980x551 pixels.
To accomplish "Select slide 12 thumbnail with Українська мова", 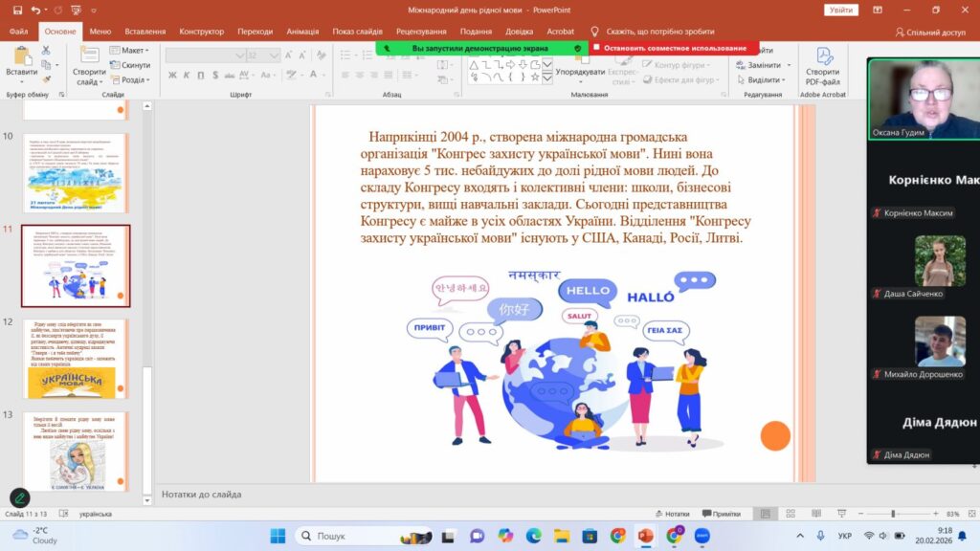I will (x=76, y=359).
